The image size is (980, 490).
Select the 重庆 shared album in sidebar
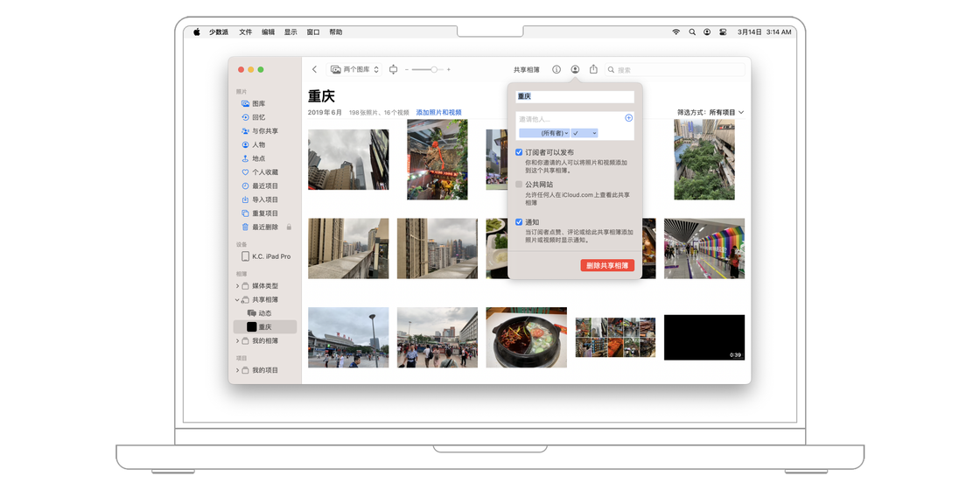pyautogui.click(x=265, y=327)
